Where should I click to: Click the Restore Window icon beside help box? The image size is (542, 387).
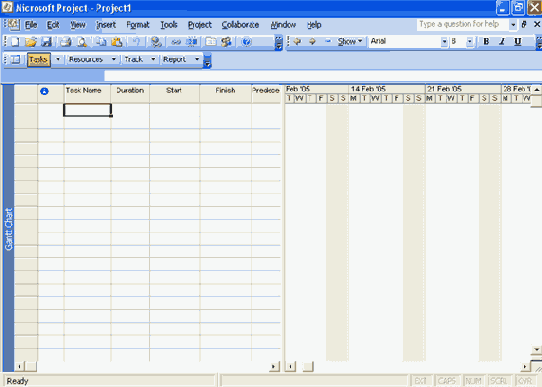[524, 24]
